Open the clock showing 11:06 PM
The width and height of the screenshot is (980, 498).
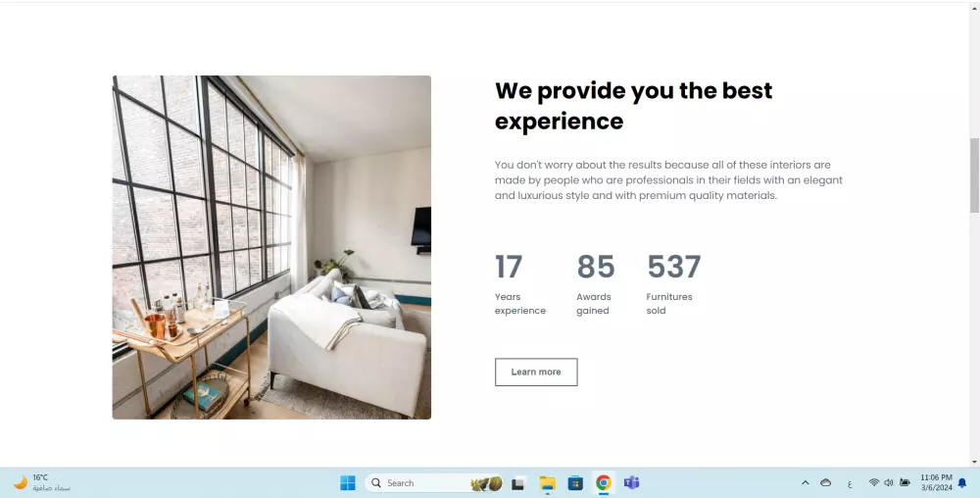click(936, 483)
